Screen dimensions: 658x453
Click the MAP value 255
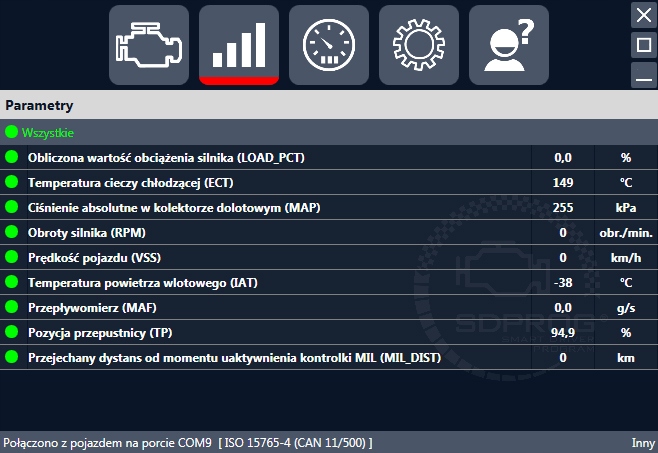pos(563,207)
